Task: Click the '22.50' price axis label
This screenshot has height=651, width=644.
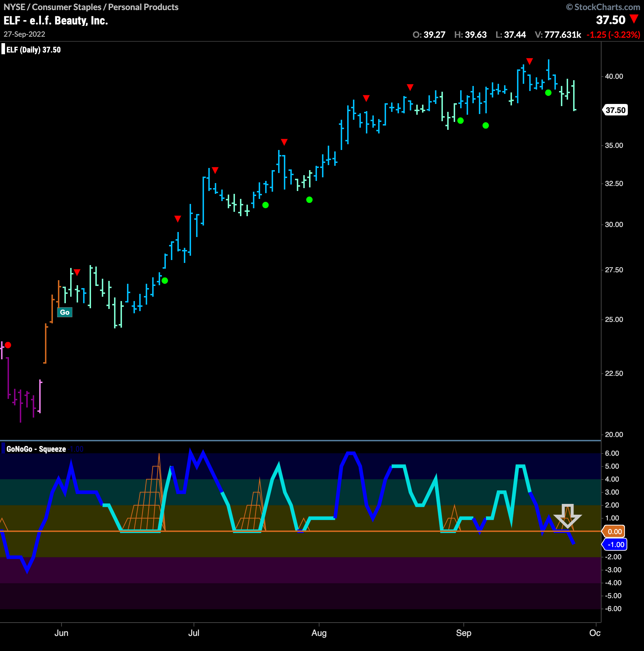Action: [614, 373]
